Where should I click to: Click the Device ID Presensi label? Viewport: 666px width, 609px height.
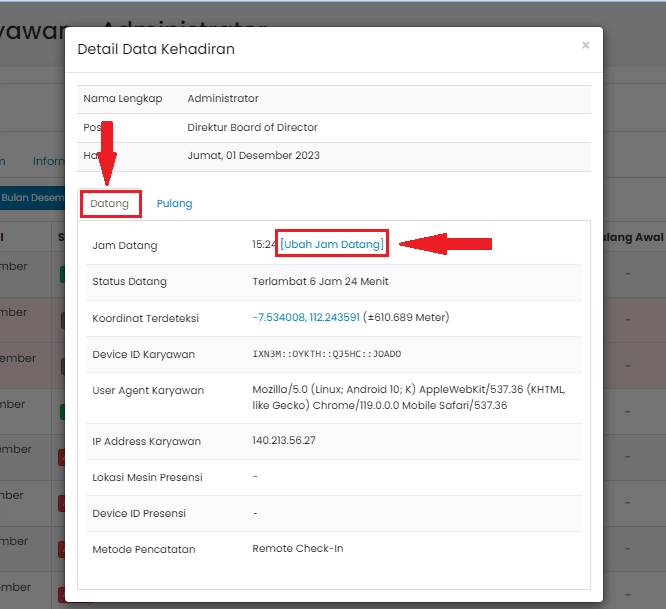pos(139,513)
